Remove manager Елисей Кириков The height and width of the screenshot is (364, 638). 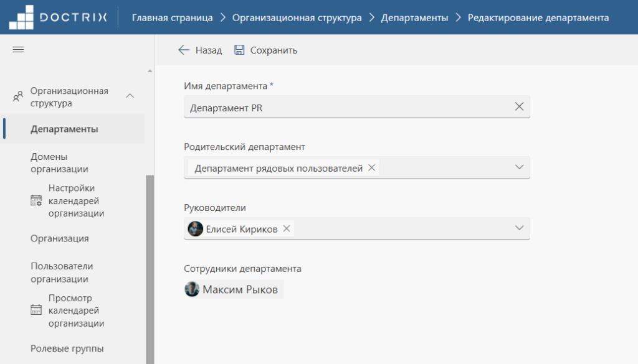coord(287,229)
